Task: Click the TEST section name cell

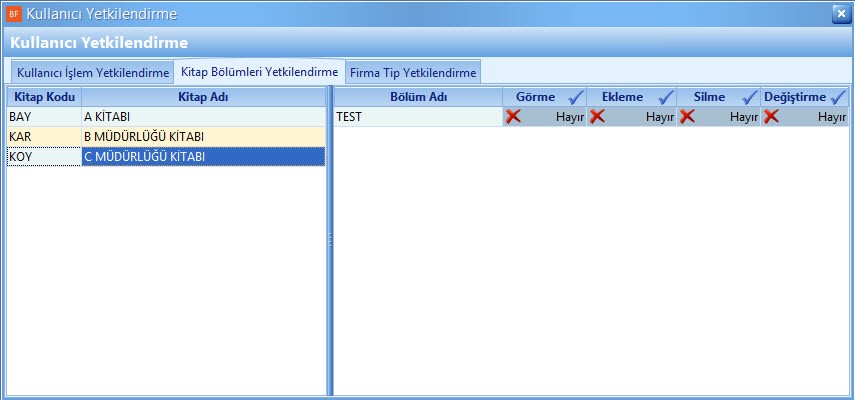Action: click(x=418, y=117)
